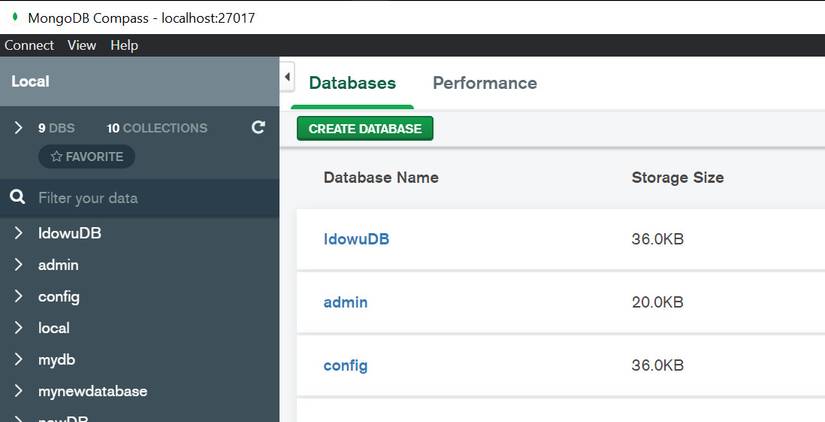Open the View menu
Viewport: 825px width, 422px height.
pos(82,45)
